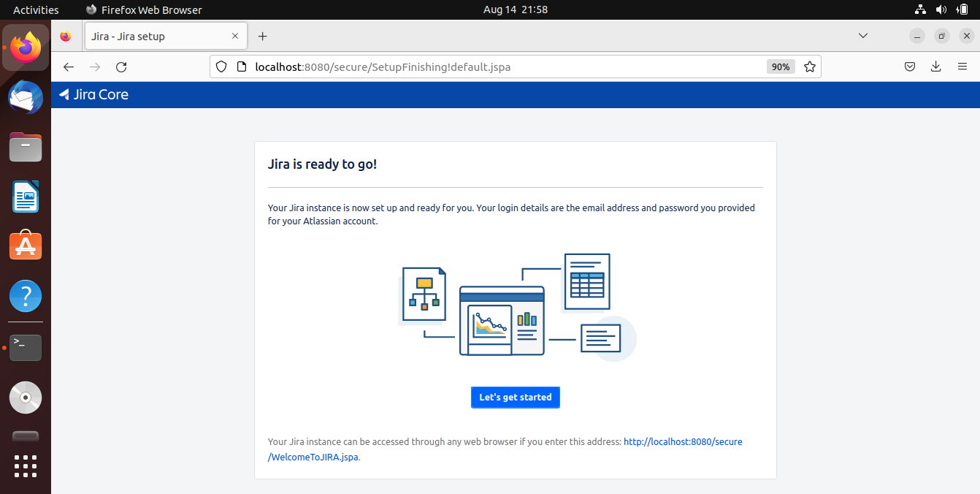Open Ubuntu Software from the dock

(26, 246)
